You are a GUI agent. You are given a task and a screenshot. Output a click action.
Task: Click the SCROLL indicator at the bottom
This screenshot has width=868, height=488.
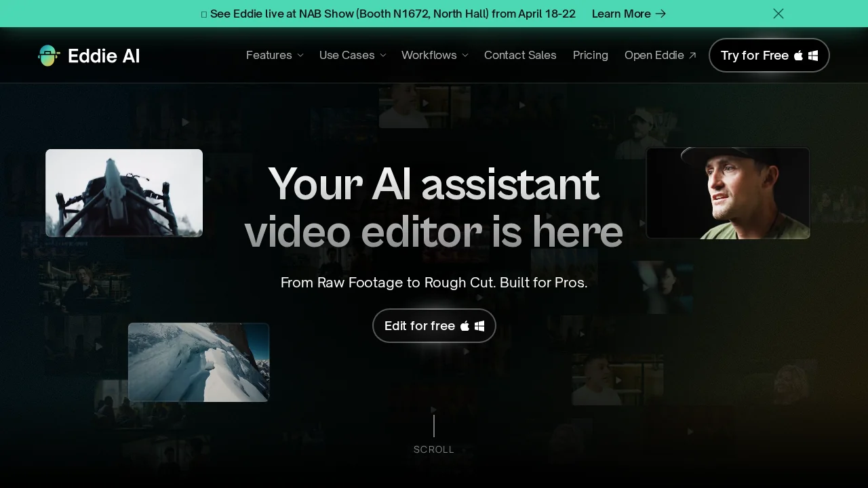click(x=434, y=449)
